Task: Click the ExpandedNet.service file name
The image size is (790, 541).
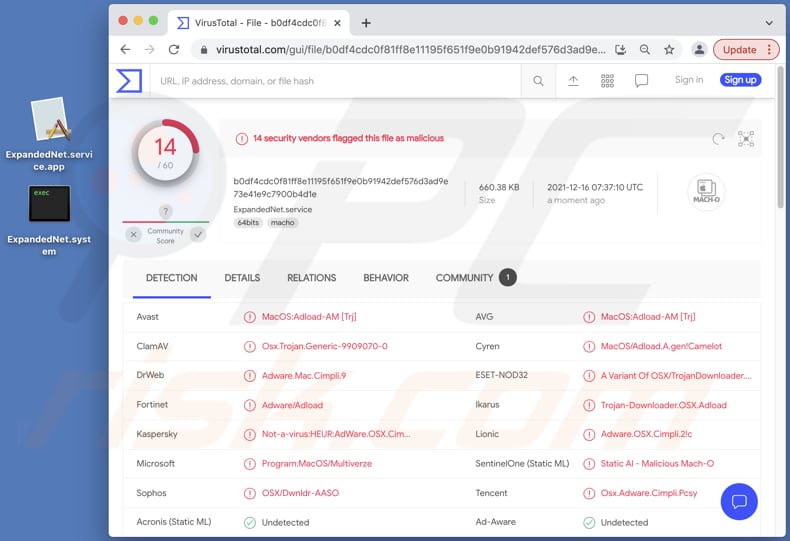Action: click(x=273, y=210)
